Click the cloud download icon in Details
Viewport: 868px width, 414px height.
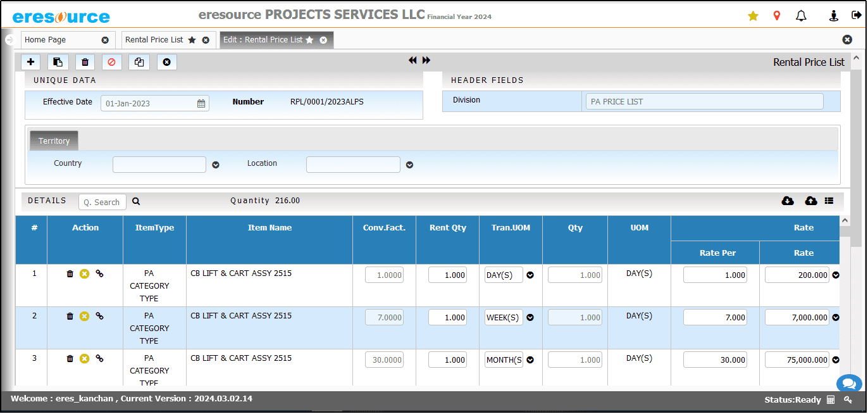(788, 201)
